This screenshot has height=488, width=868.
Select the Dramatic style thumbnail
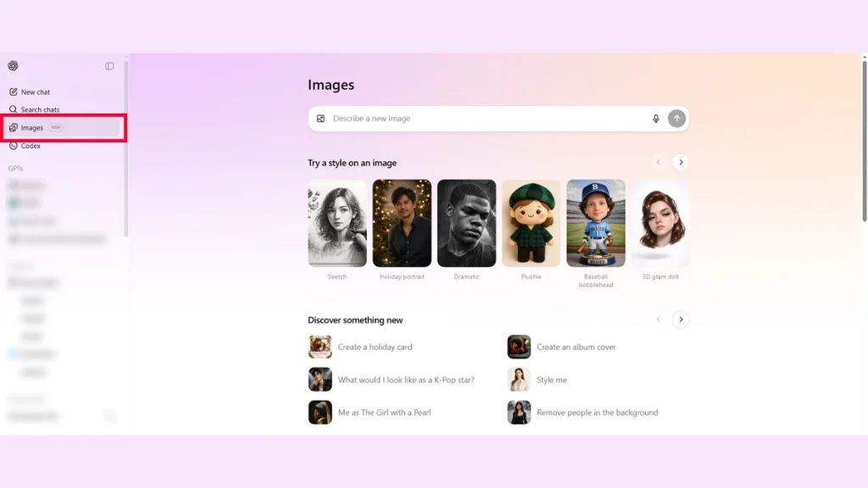466,223
